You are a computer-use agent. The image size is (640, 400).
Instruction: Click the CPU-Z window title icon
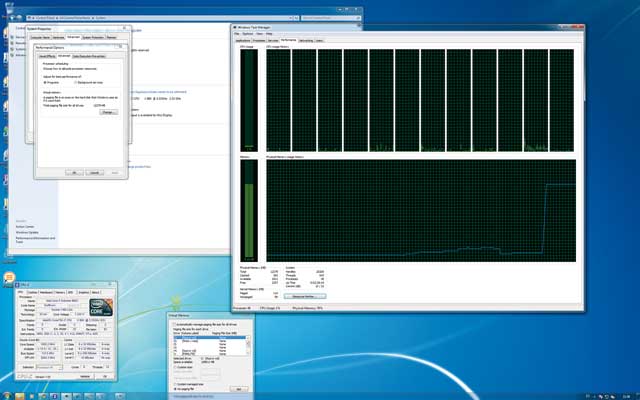18,284
